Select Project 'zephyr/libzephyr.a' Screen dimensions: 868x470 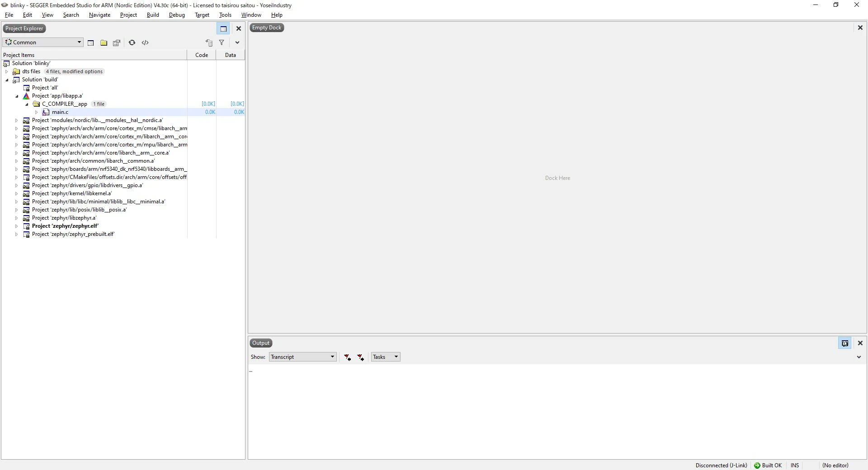coord(64,218)
